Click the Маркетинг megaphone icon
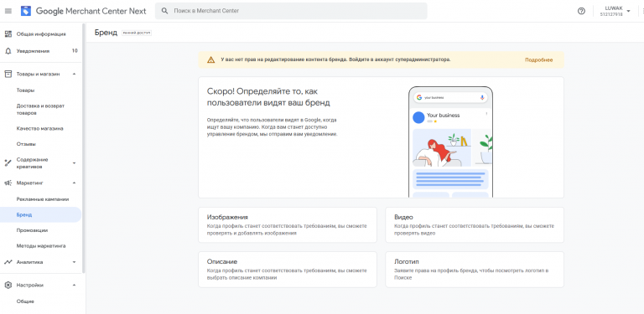Screen dimensions: 644x314 [8, 183]
